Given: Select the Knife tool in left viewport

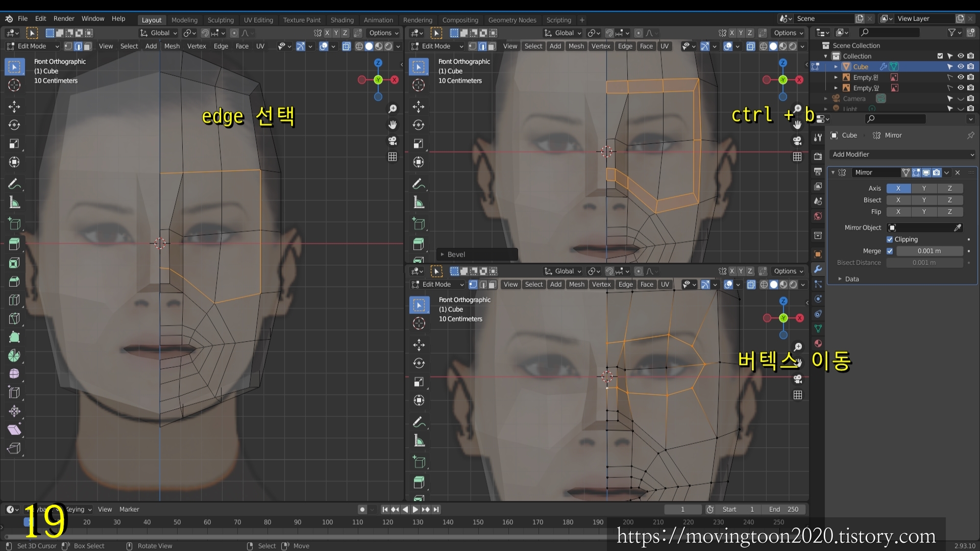Looking at the screenshot, I should pos(14,319).
